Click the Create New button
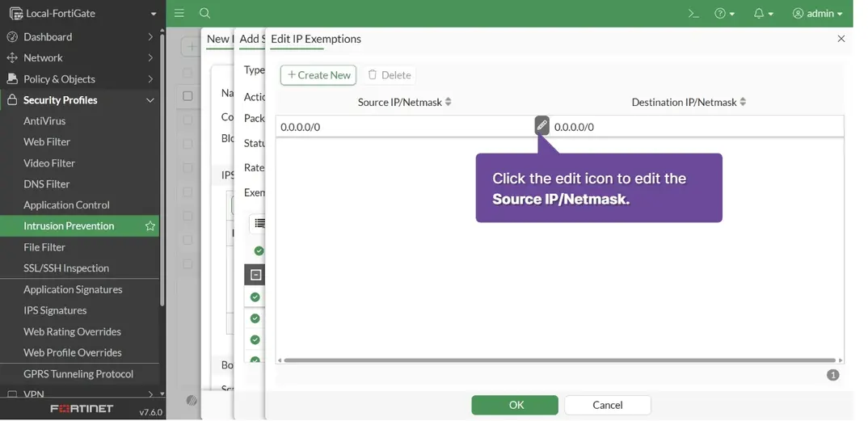Screen dimensions: 868x421 (x=318, y=74)
